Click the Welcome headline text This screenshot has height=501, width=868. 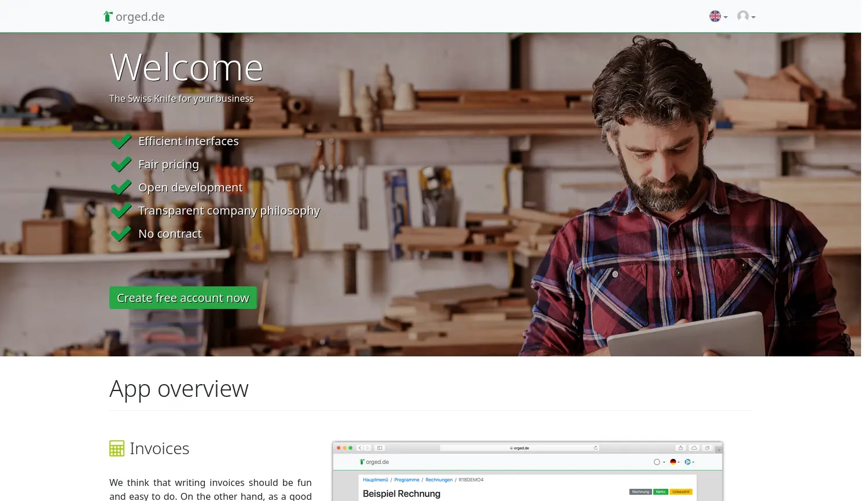click(x=186, y=67)
